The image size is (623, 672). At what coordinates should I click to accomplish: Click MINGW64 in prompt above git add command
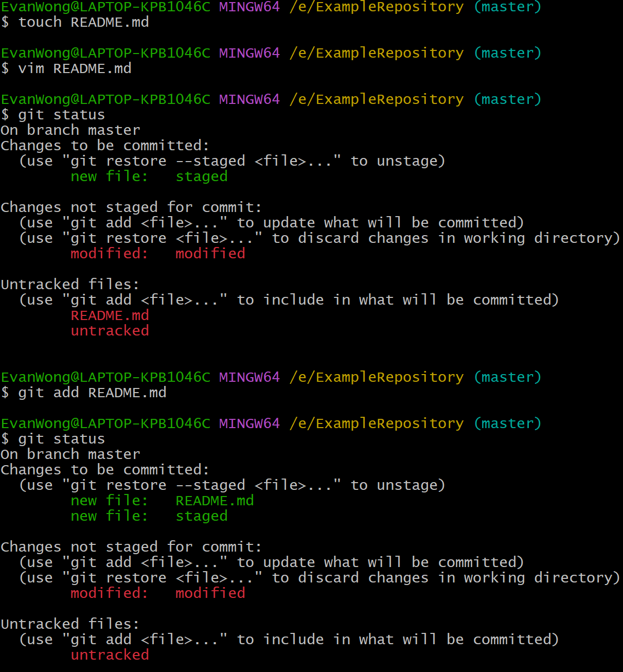[x=250, y=378]
